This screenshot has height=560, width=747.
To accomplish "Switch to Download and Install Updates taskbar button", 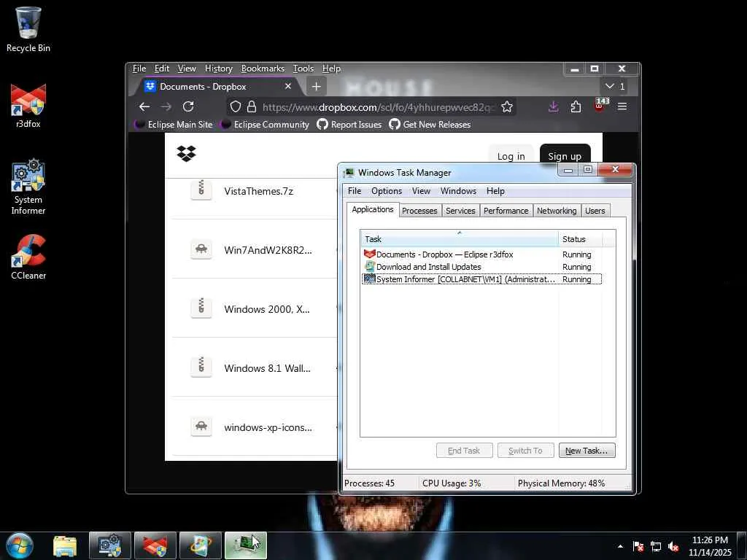I will [x=201, y=545].
